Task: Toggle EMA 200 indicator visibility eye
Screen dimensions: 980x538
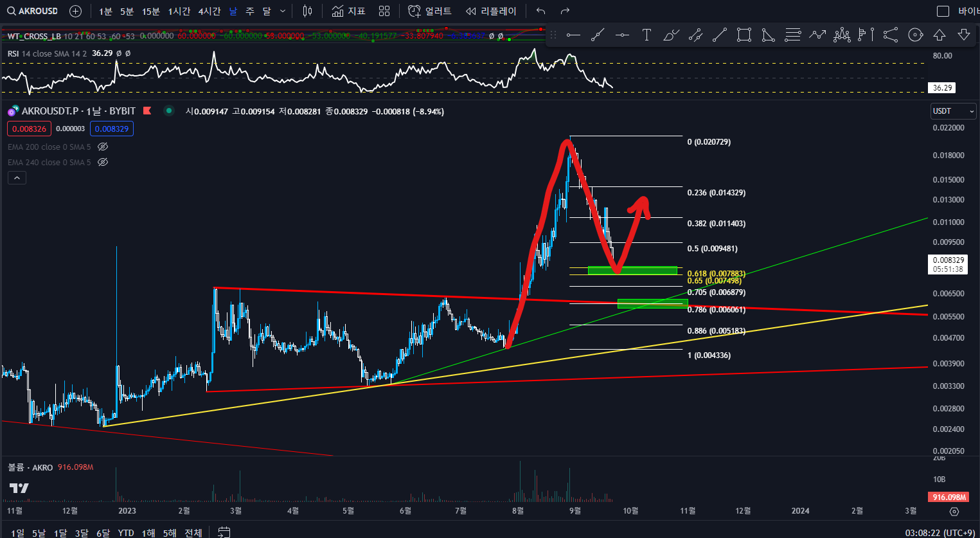Action: [103, 147]
